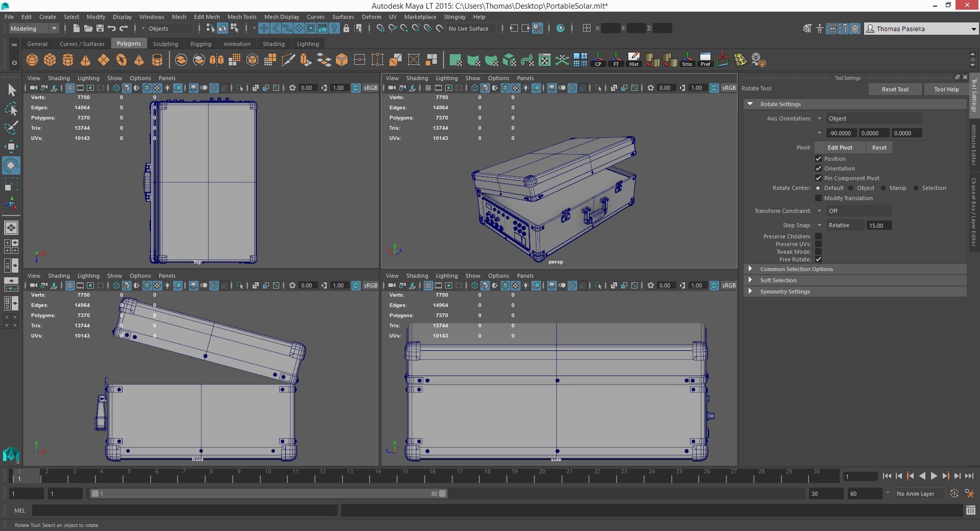980x531 pixels.
Task: Uncheck the Free Rotate checkbox
Action: (818, 259)
